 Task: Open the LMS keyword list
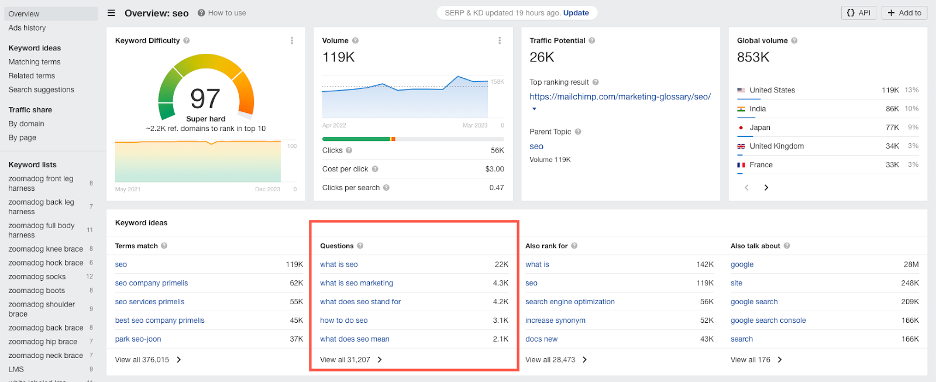pyautogui.click(x=16, y=369)
